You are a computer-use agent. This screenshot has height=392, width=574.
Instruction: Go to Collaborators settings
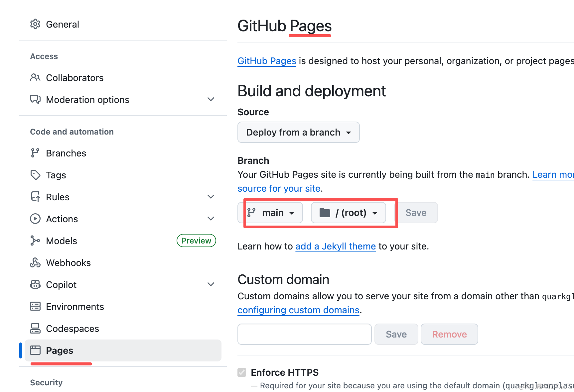pyautogui.click(x=123, y=78)
